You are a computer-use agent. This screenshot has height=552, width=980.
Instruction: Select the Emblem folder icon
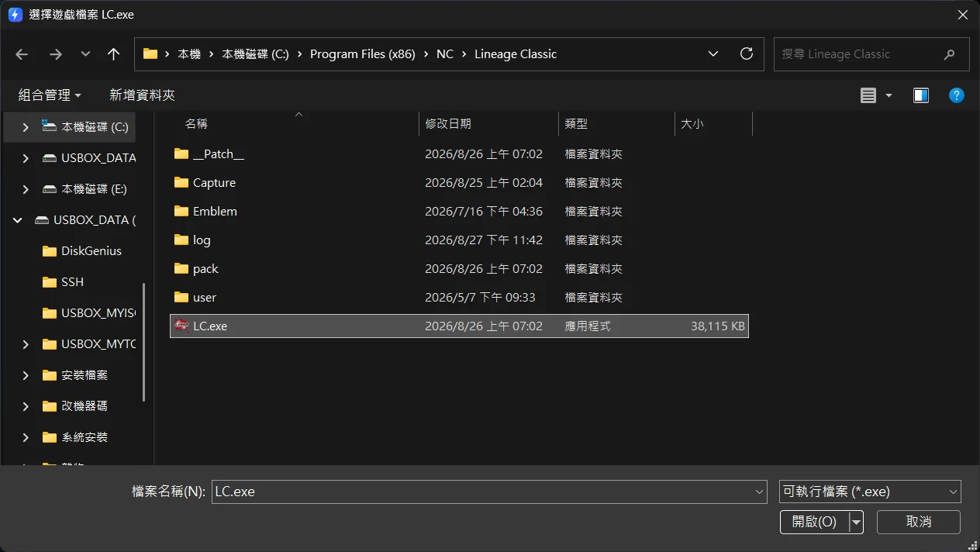click(x=181, y=211)
